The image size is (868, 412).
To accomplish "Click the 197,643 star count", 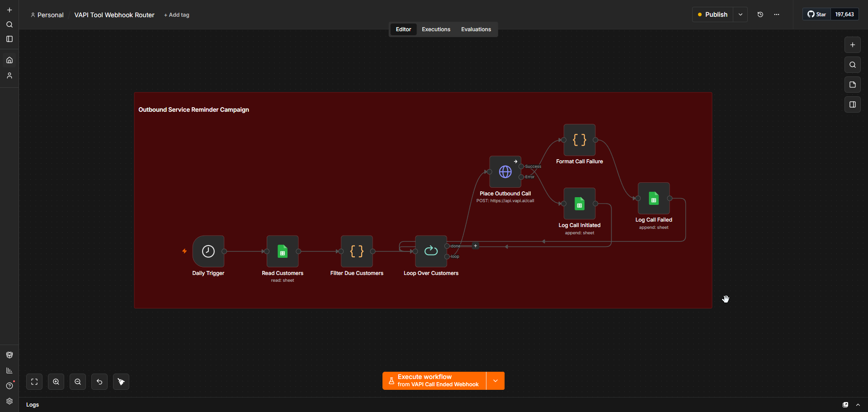I will 844,14.
